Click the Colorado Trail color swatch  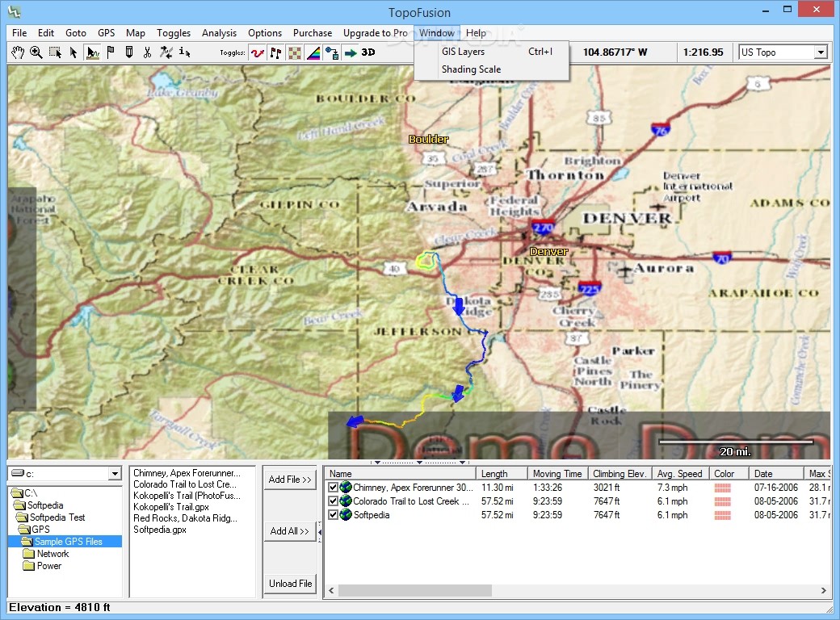[722, 501]
